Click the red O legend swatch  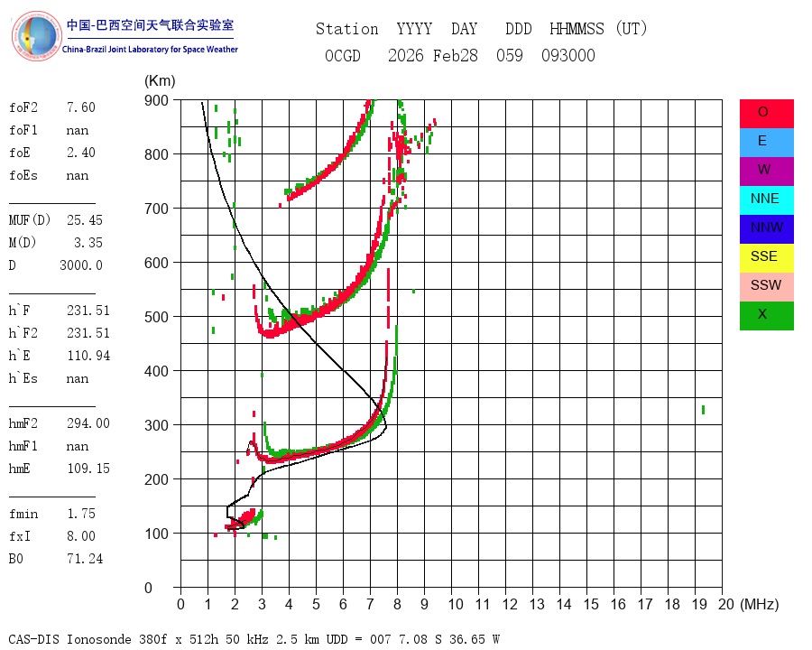click(766, 114)
